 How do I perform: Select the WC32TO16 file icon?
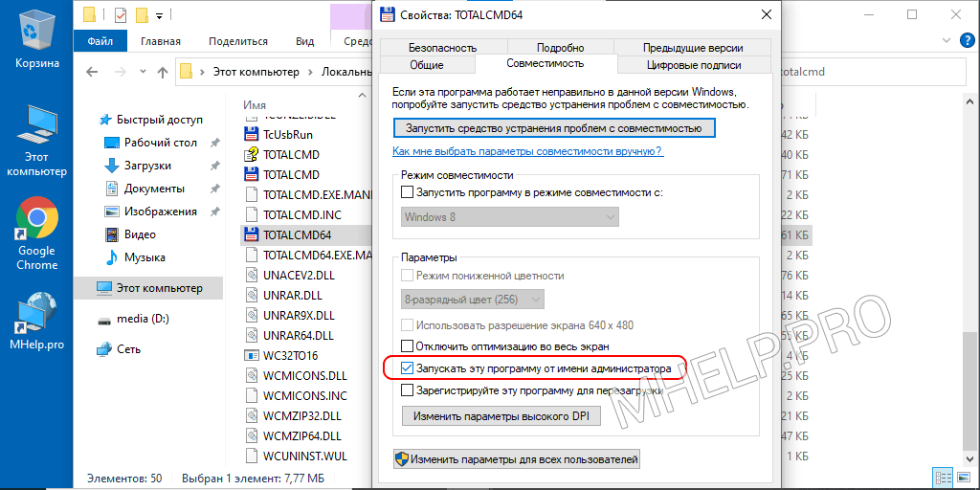(252, 356)
